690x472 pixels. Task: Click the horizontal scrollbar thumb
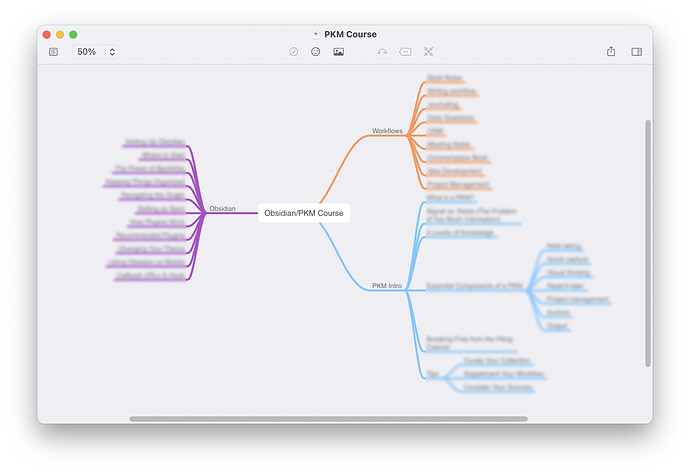point(328,419)
